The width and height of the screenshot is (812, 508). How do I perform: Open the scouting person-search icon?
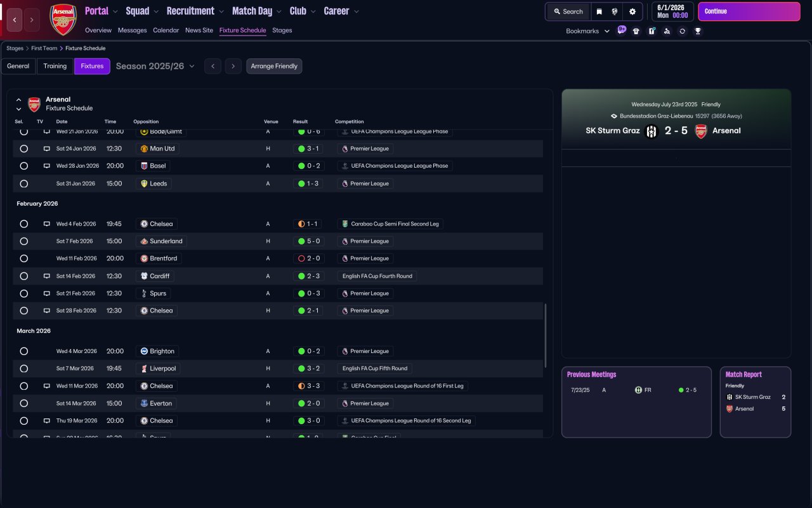tap(667, 31)
